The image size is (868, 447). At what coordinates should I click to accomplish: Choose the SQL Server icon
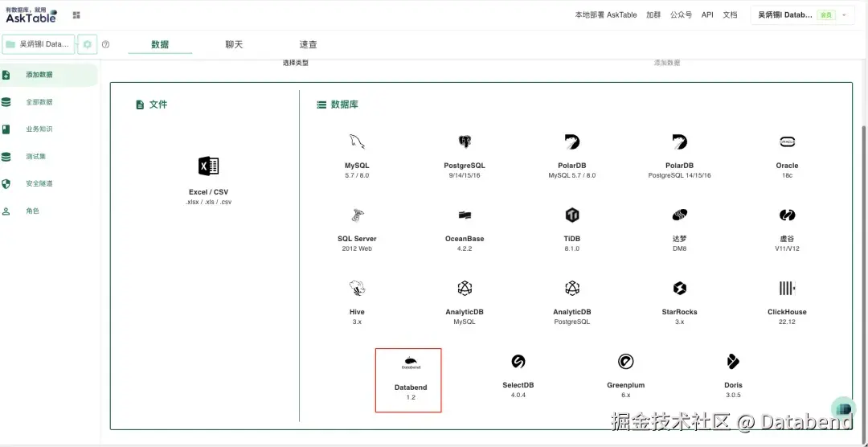[357, 215]
